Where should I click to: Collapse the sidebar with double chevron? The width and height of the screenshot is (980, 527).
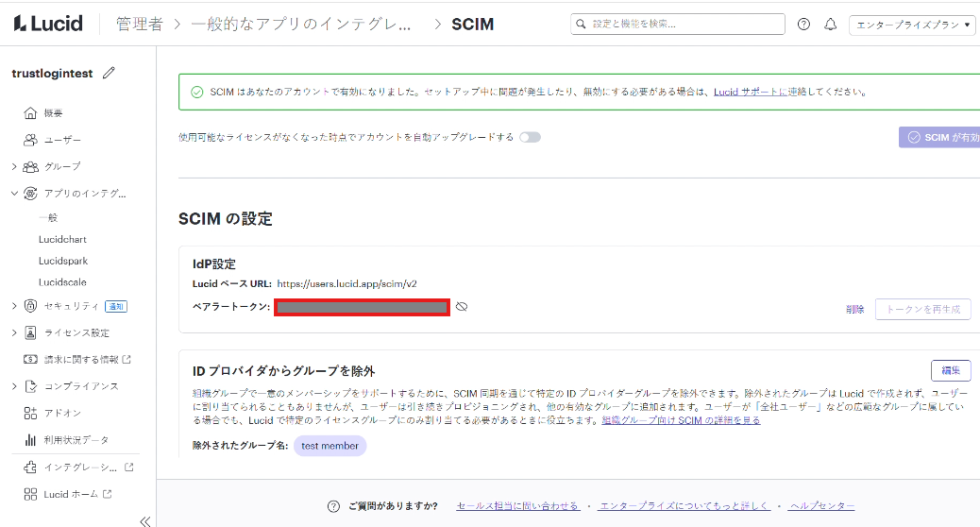(145, 520)
